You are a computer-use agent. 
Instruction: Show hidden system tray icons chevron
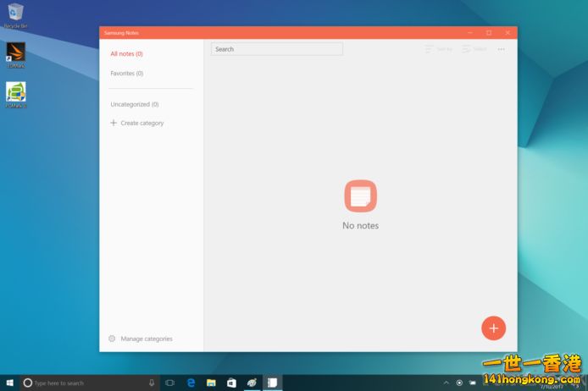(446, 383)
